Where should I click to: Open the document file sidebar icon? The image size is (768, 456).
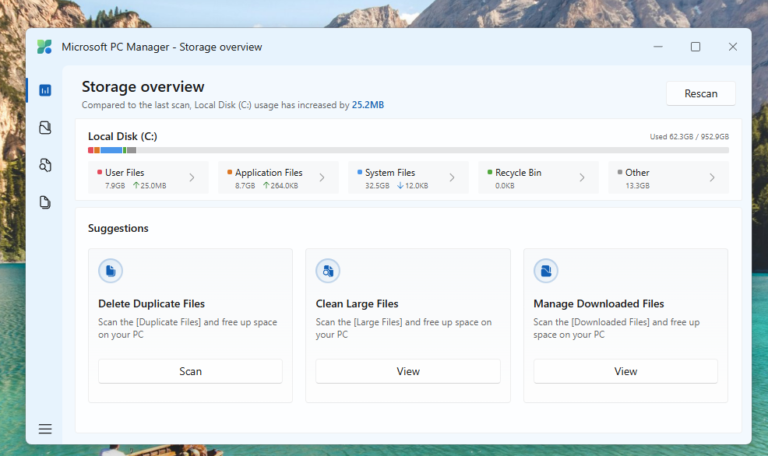(x=45, y=202)
